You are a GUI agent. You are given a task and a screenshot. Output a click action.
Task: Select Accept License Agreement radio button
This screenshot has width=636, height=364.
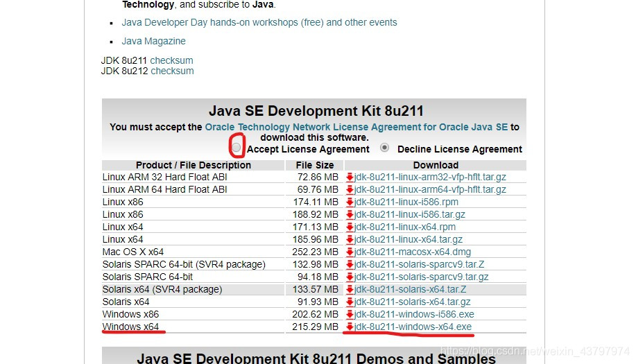[x=236, y=147]
